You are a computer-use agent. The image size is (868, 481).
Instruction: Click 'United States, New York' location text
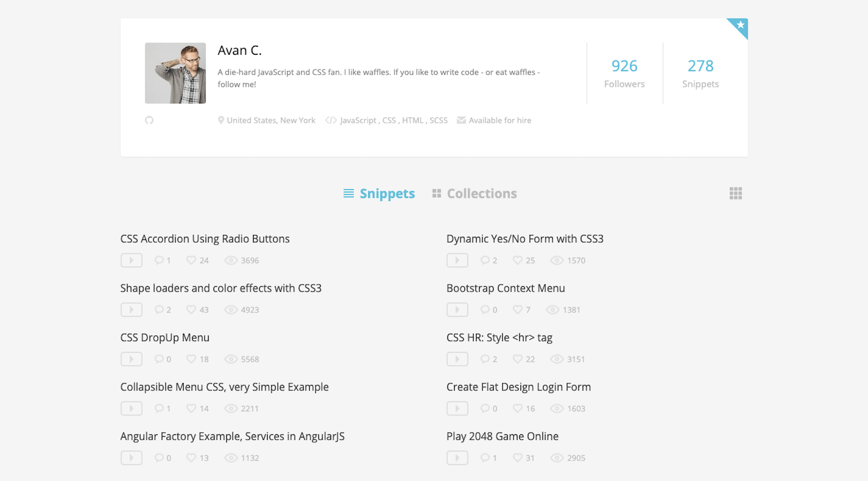[x=271, y=120]
